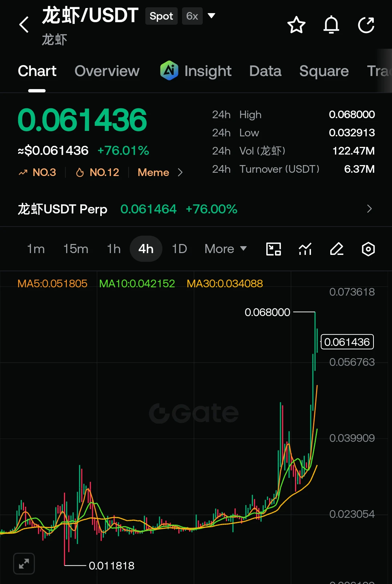Select the 1D timeframe
Screen dimensions: 392x584
pyautogui.click(x=179, y=249)
